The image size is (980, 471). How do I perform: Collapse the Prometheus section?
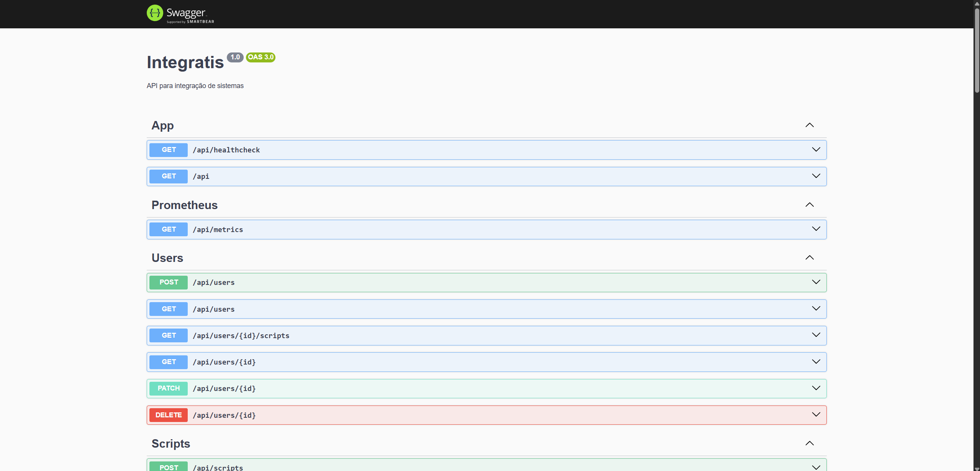810,205
